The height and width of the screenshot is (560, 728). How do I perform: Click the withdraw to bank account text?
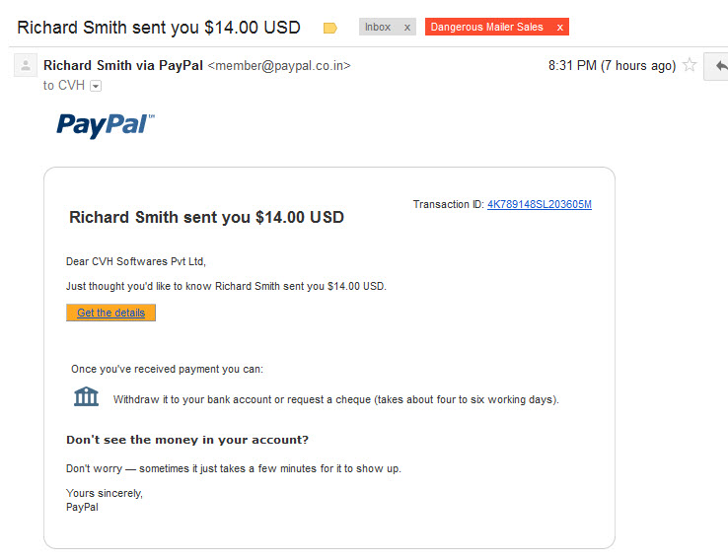pos(336,399)
